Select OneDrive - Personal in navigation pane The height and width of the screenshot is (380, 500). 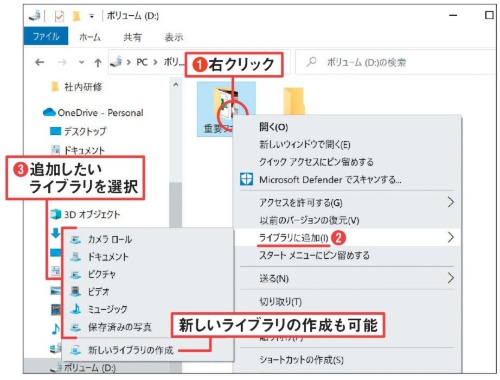coord(100,113)
